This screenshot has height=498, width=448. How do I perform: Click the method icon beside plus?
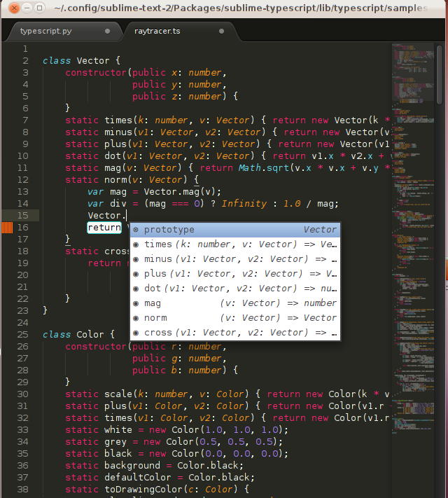point(136,274)
